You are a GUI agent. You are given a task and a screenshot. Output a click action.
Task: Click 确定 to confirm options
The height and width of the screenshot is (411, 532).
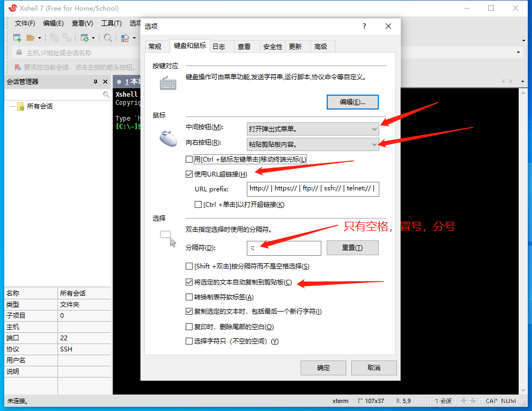(x=323, y=368)
